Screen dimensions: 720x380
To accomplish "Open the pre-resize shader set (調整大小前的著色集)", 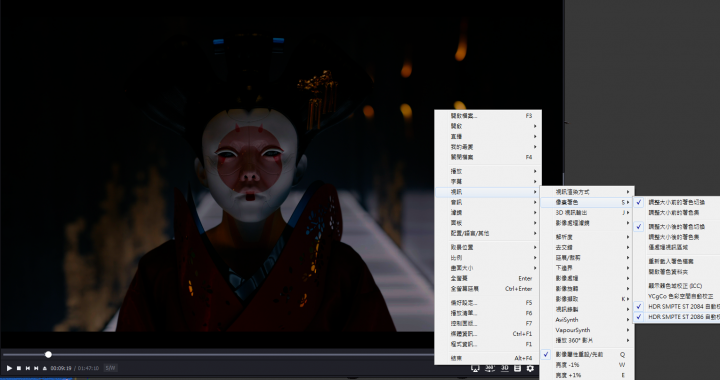I will pyautogui.click(x=677, y=212).
